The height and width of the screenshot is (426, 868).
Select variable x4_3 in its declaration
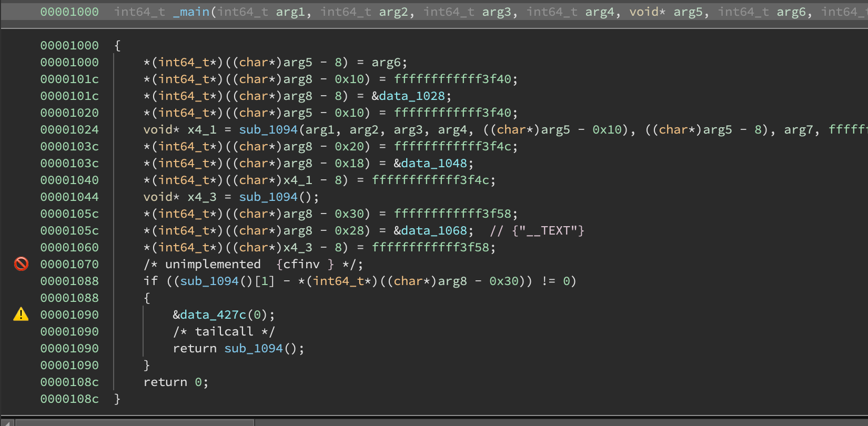tap(202, 197)
